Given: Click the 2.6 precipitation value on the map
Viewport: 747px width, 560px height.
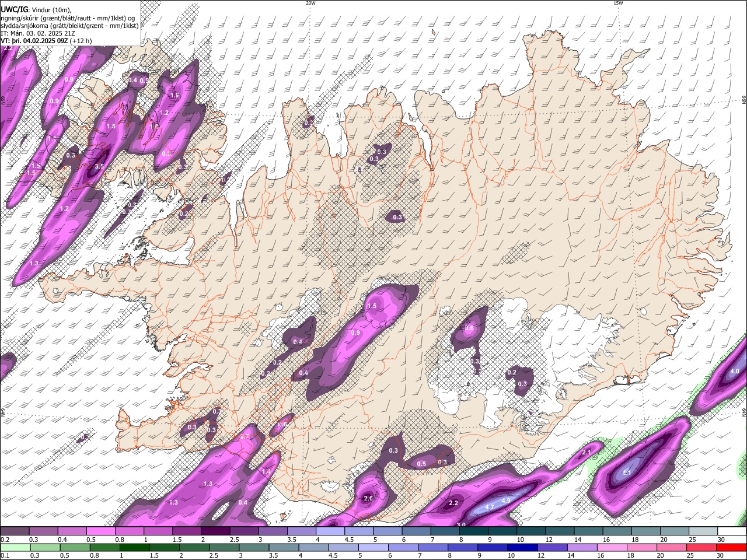Looking at the screenshot, I should pos(368,498).
